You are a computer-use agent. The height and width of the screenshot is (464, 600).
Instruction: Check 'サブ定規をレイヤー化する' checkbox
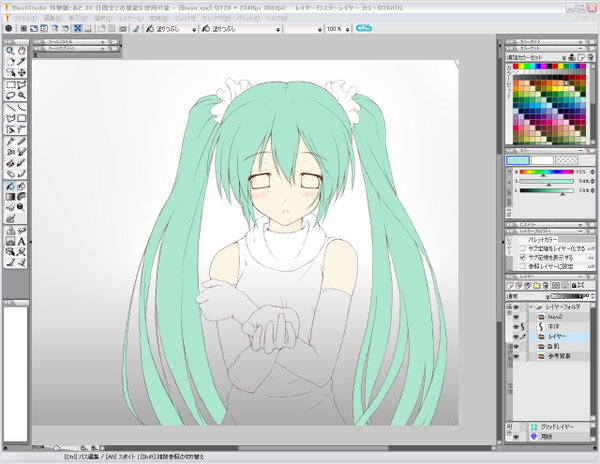(522, 249)
